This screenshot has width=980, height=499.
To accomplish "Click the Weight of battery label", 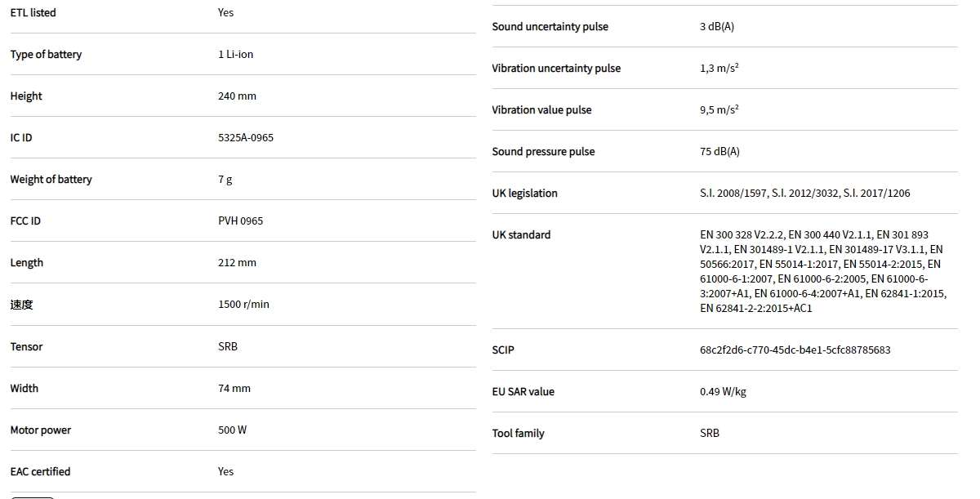I will pyautogui.click(x=51, y=180).
